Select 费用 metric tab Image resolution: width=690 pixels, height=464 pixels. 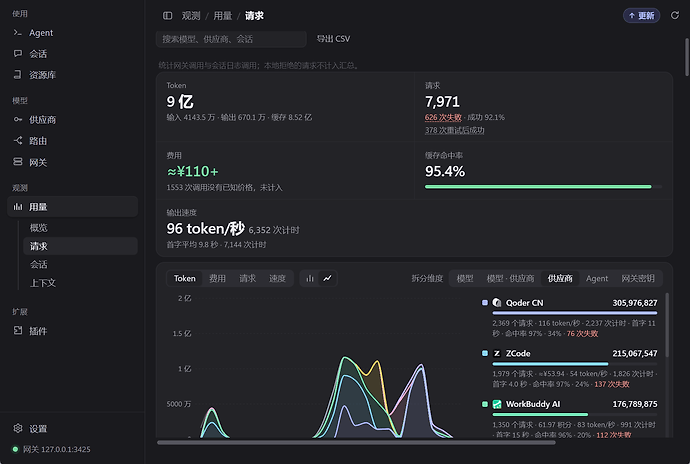pos(217,278)
